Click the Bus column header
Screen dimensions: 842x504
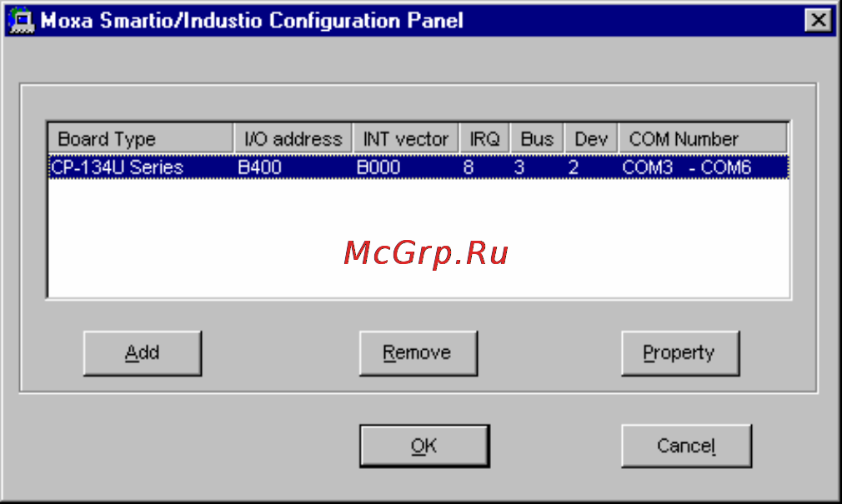(537, 139)
